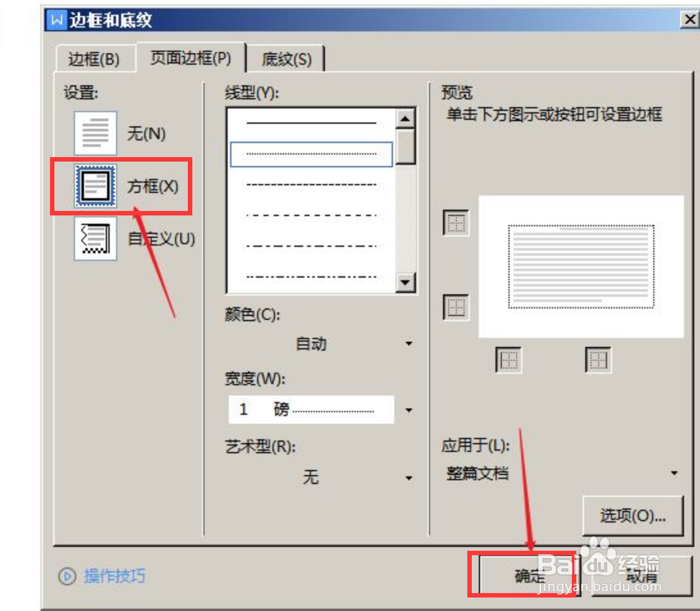This screenshot has height=611, width=700.
Task: Click the line style list scroll-up arrow
Action: (405, 119)
